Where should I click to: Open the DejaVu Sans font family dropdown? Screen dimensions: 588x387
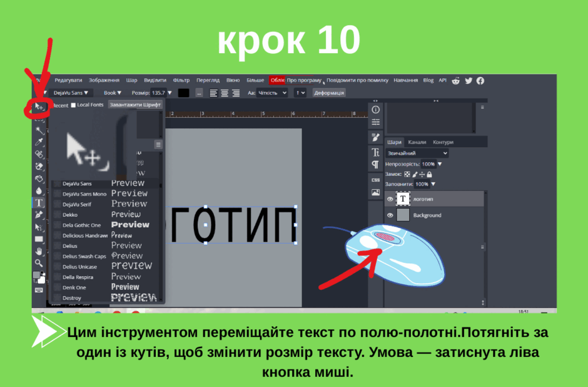(x=71, y=93)
